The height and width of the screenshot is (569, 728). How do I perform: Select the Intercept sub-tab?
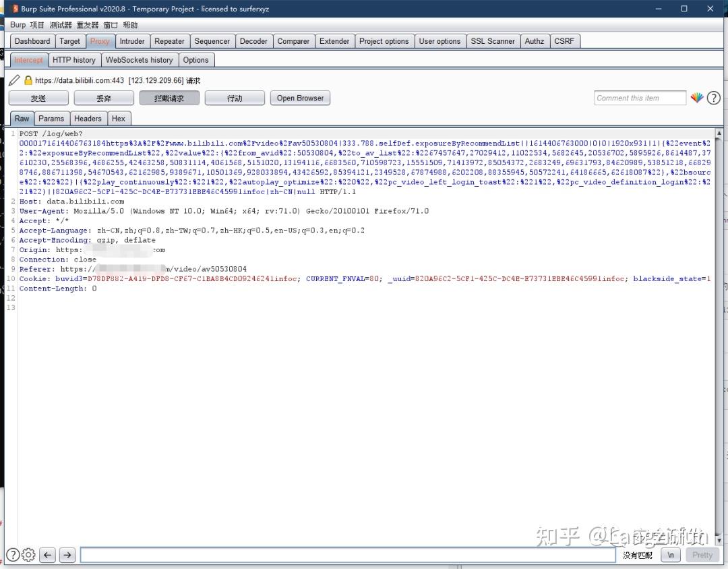pos(28,60)
